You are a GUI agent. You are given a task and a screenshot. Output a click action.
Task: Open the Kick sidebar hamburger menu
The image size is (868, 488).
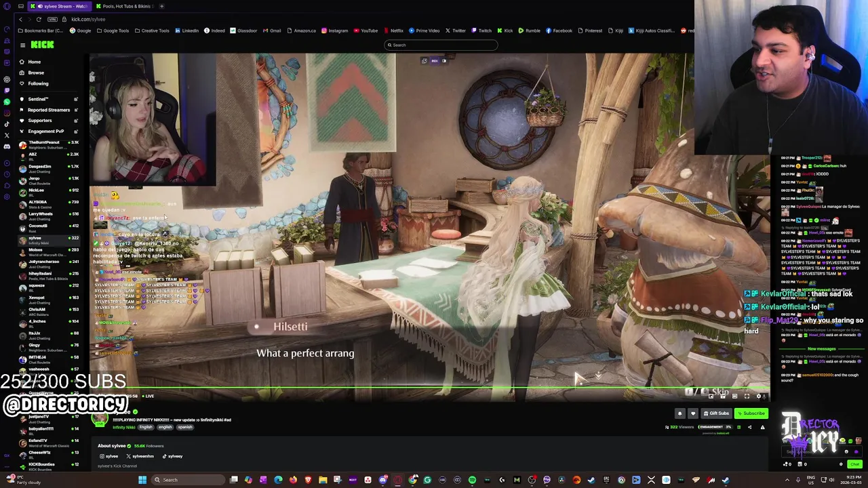[x=22, y=45]
